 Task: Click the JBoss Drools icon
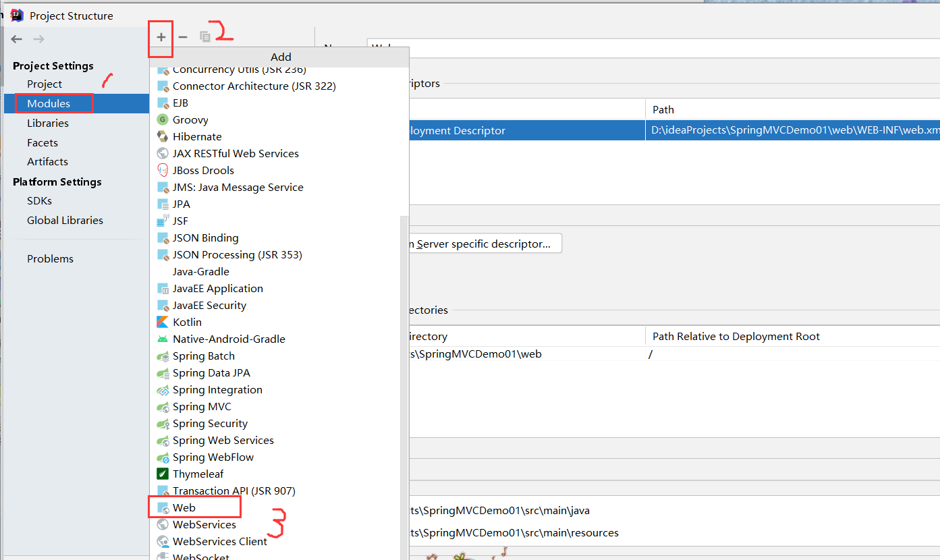(x=163, y=171)
